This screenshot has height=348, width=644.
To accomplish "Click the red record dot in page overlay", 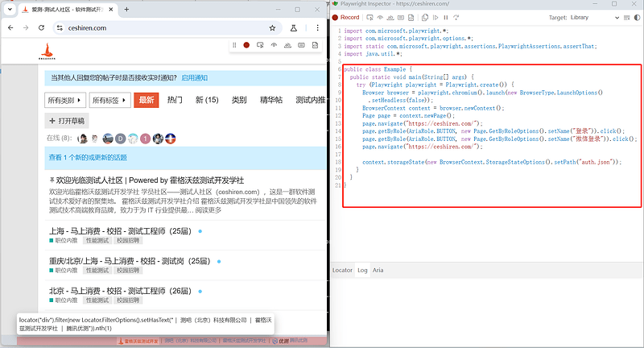I will (x=246, y=45).
